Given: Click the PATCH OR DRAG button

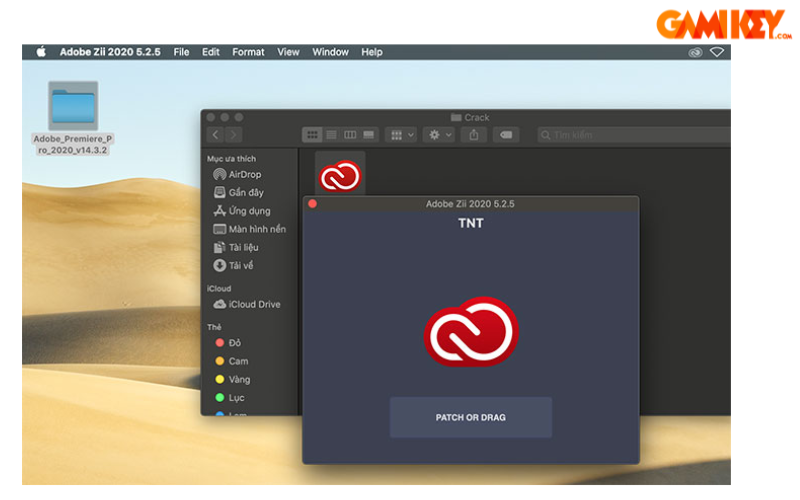Looking at the screenshot, I should (x=470, y=417).
